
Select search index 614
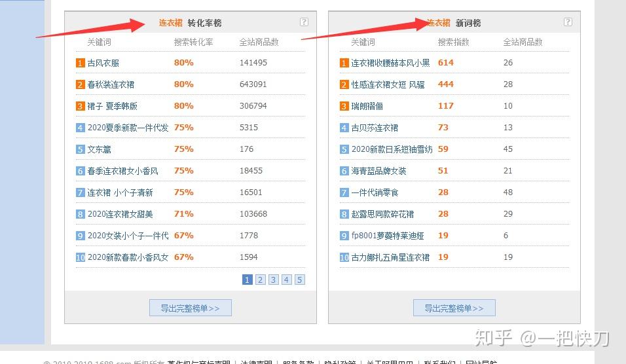click(445, 63)
